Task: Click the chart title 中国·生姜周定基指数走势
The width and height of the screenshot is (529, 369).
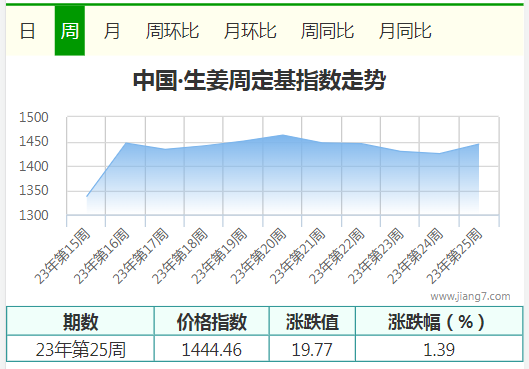Action: click(x=259, y=80)
